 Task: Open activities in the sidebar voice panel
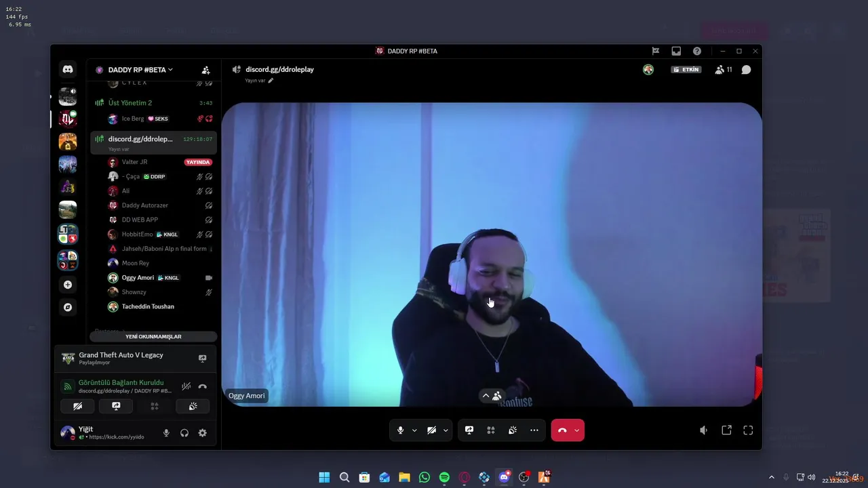(x=155, y=406)
